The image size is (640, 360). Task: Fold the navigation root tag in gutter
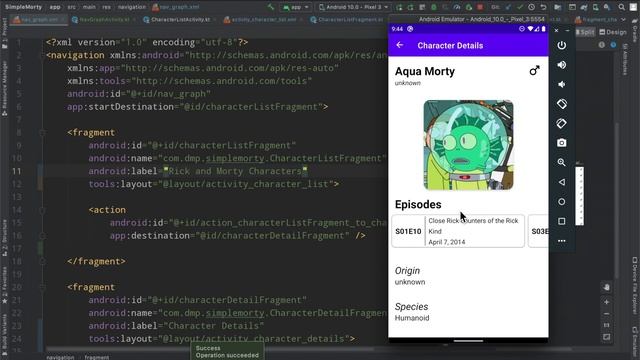tap(42, 55)
